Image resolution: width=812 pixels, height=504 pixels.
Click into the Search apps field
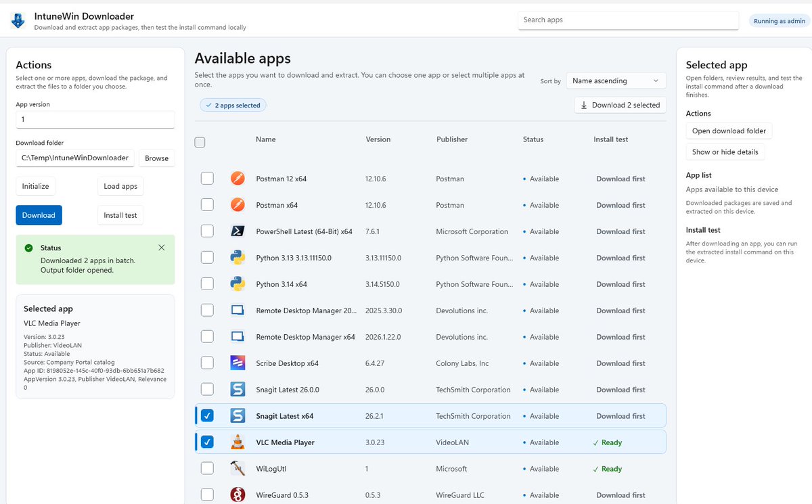628,20
